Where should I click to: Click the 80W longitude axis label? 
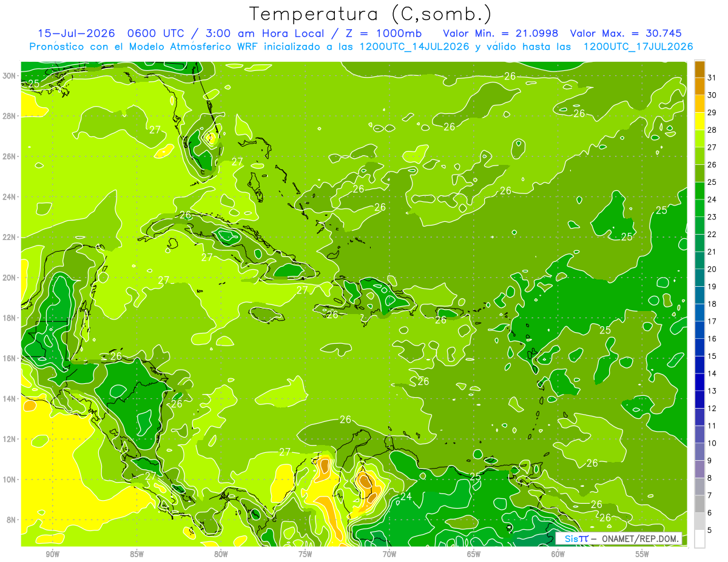(x=221, y=554)
